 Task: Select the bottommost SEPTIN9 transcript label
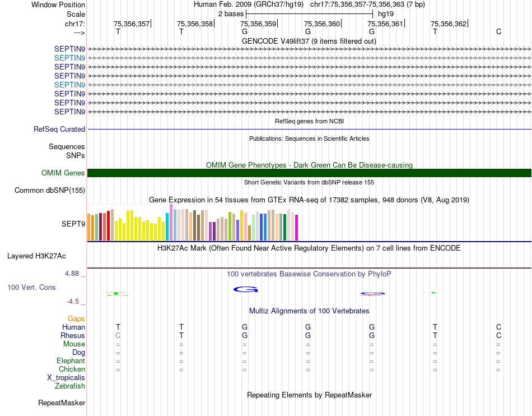pos(69,112)
